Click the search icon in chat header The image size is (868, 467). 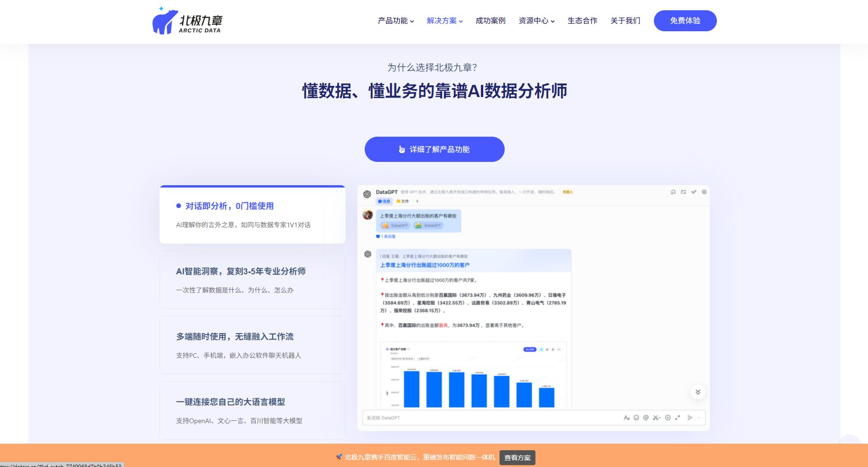[673, 192]
